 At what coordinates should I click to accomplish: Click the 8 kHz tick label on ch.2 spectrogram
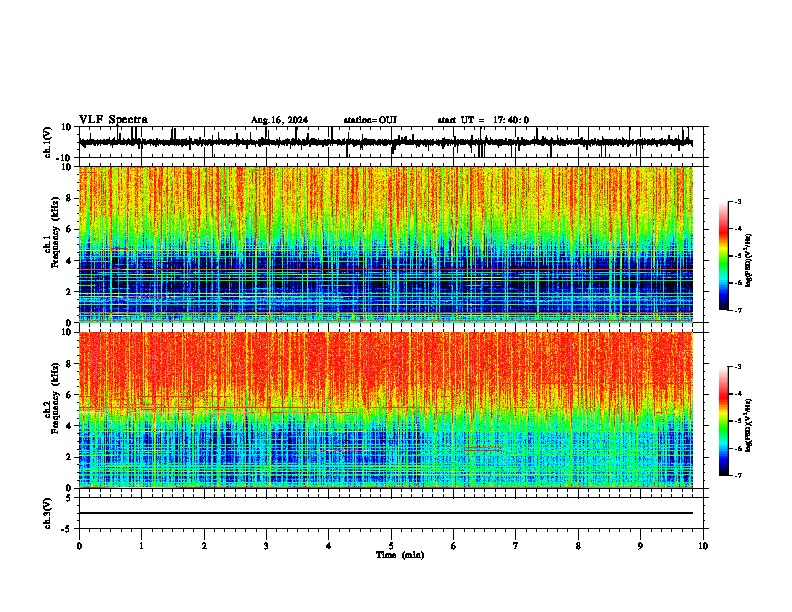[x=69, y=364]
